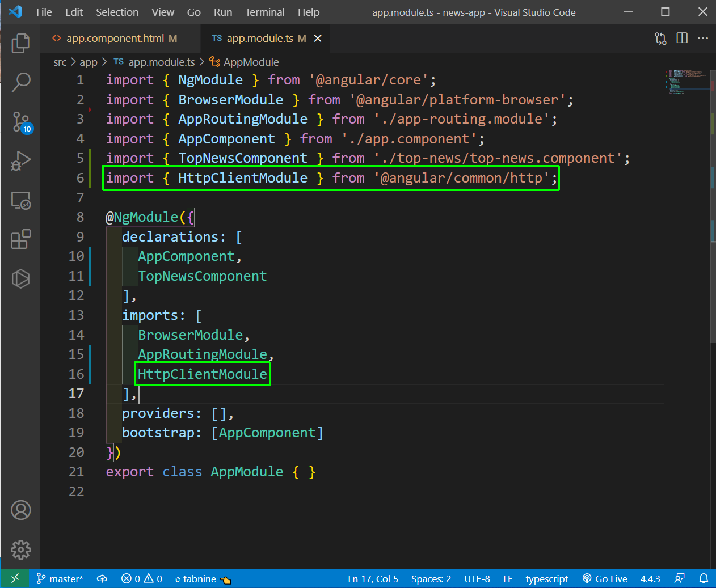Checkout branch via master* status item

(60, 579)
